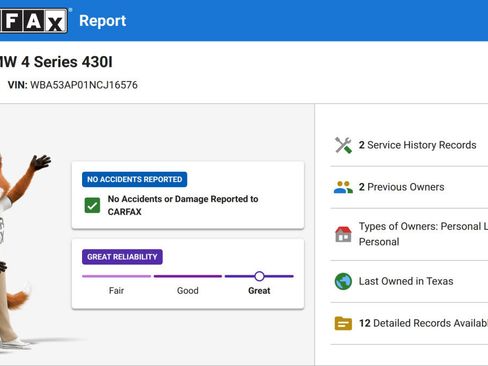488x366 pixels.
Task: Click the house icon for owner types
Action: pos(343,234)
